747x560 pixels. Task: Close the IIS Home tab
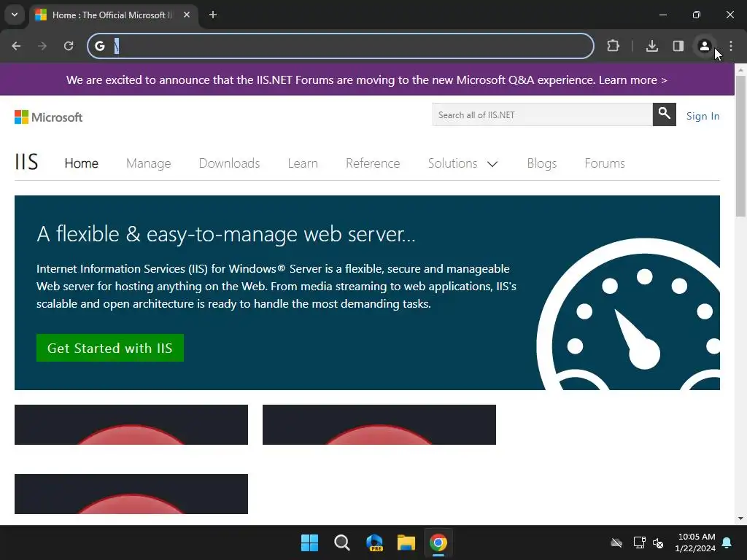(x=187, y=15)
